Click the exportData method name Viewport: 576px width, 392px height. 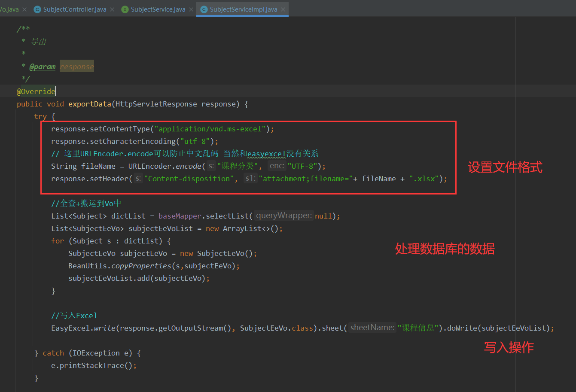[90, 104]
